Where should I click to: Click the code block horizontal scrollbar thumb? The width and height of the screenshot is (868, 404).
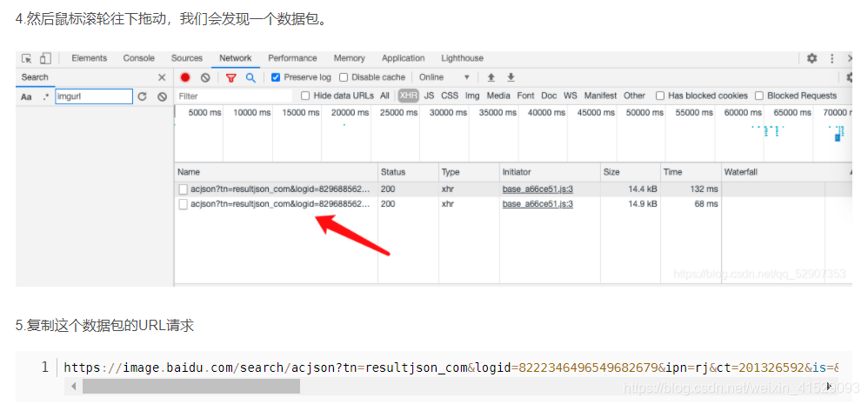[191, 387]
